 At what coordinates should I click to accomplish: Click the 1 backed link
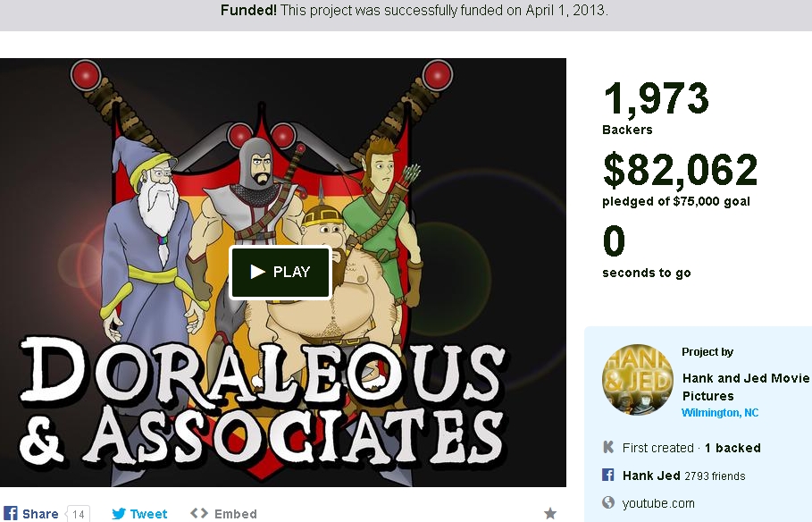[732, 448]
